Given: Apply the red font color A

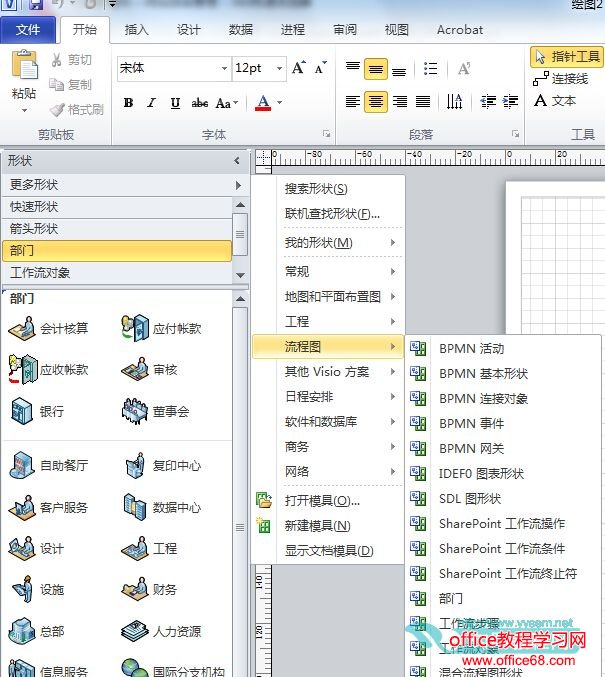Looking at the screenshot, I should (263, 103).
